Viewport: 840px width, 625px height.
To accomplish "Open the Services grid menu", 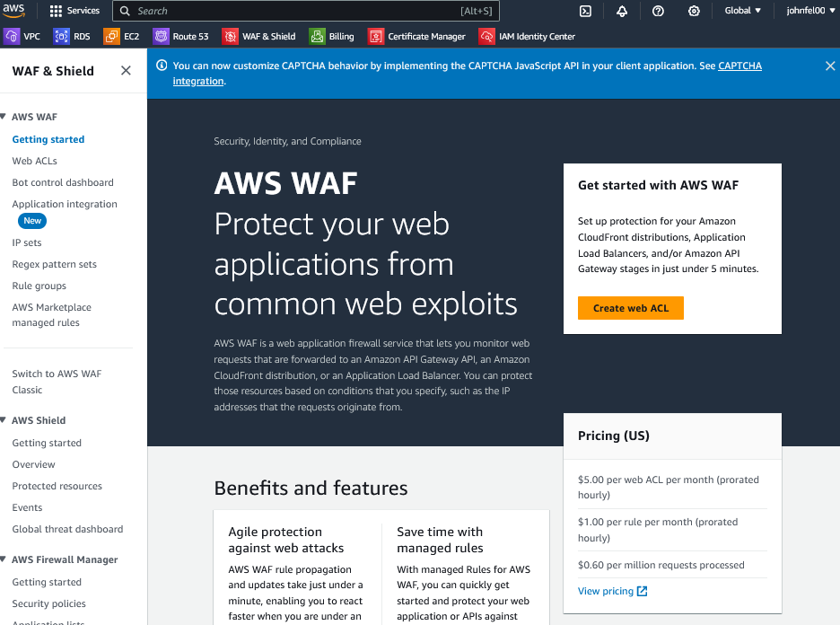I will (x=75, y=11).
